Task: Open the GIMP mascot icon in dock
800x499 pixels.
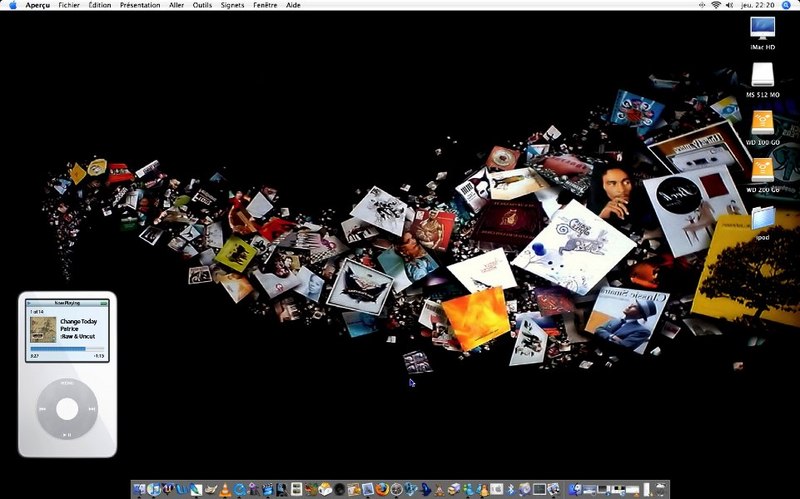Action: click(211, 489)
